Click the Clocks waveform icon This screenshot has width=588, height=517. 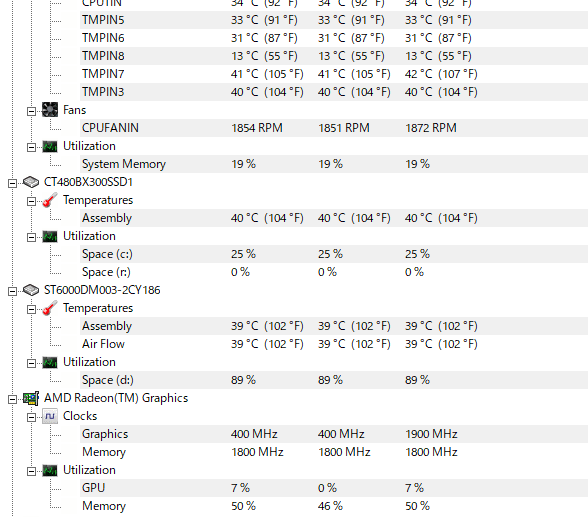click(50, 416)
